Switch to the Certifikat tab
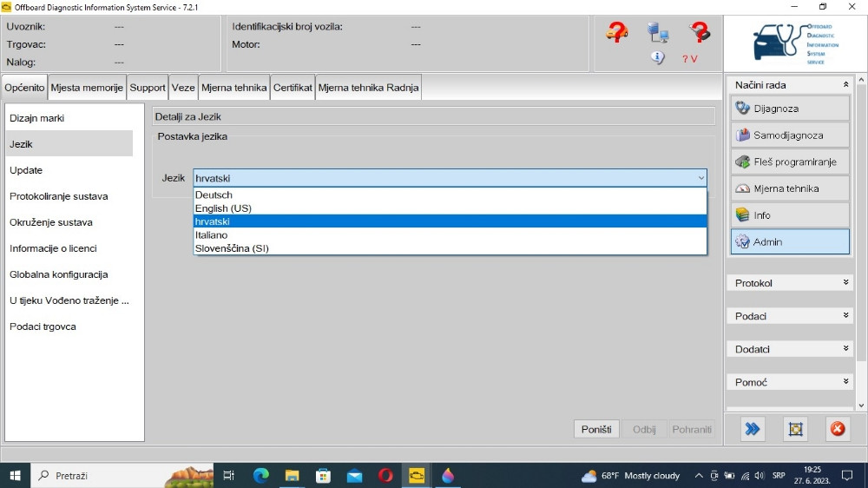 pos(293,88)
